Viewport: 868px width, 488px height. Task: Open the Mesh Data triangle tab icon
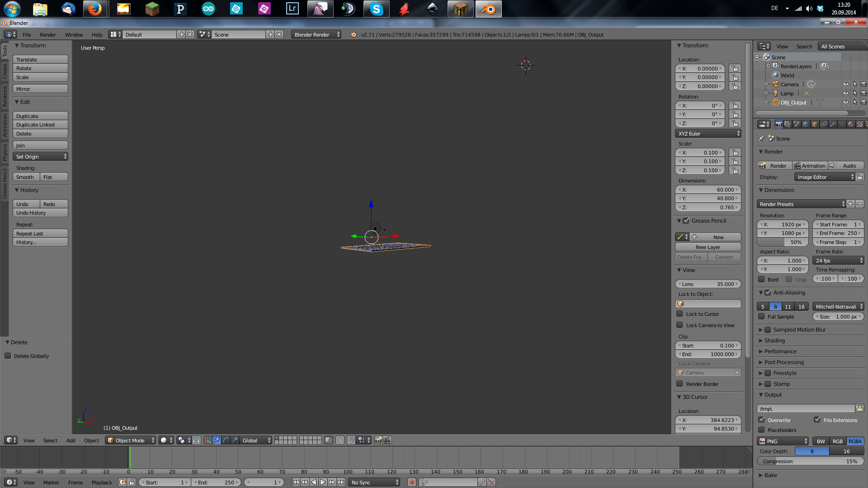842,124
